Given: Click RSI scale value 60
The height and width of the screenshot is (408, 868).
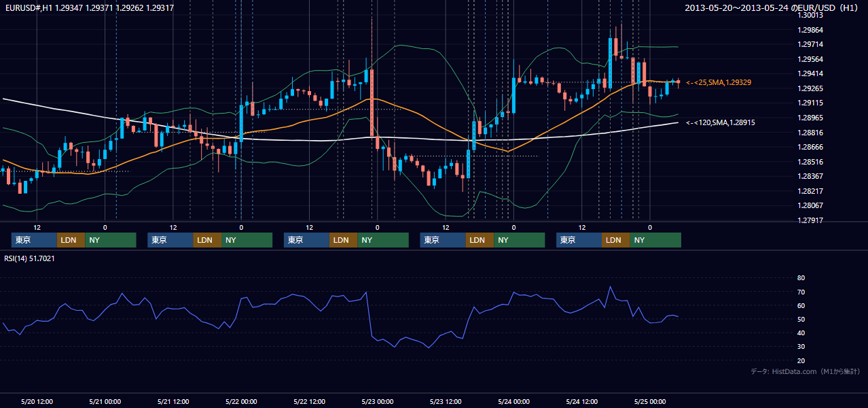Looking at the screenshot, I should click(801, 305).
